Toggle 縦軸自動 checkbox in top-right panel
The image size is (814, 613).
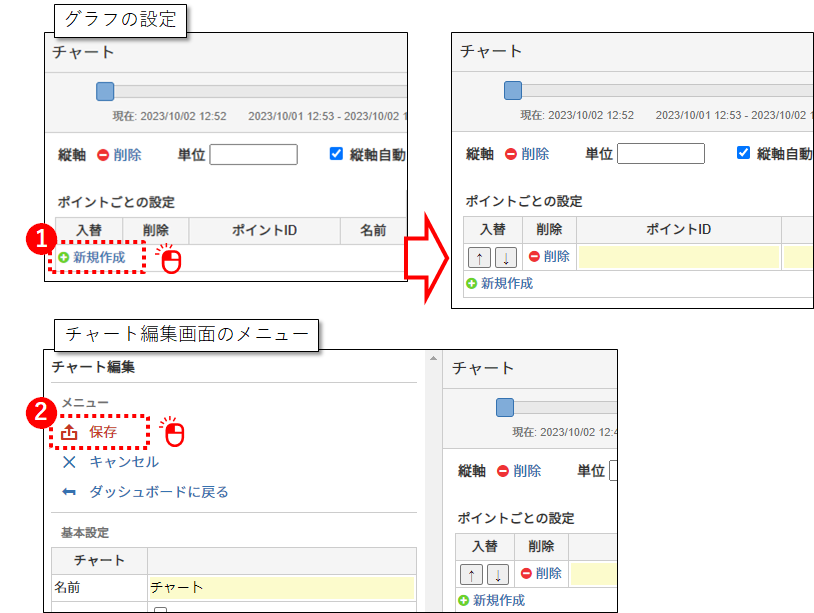coord(743,153)
